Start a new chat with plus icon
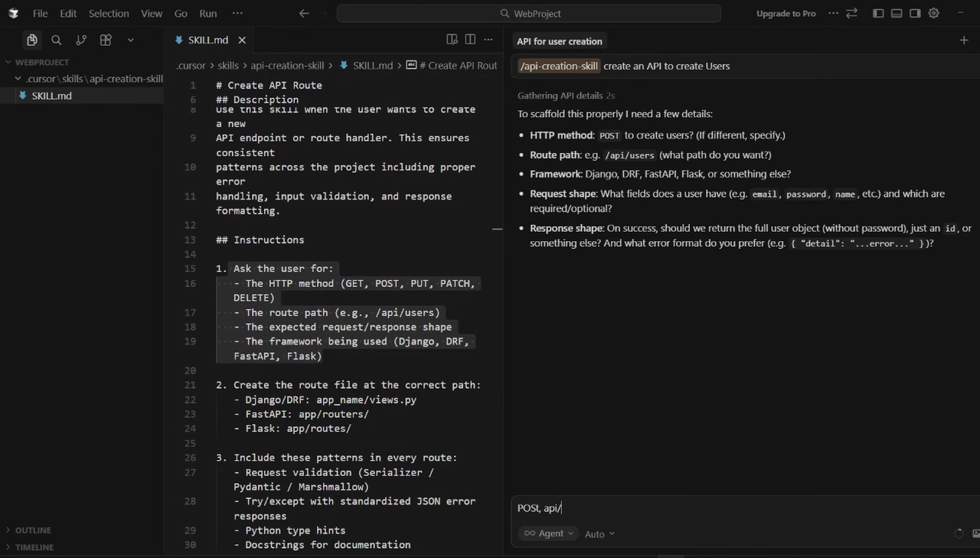The image size is (980, 558). (x=964, y=41)
